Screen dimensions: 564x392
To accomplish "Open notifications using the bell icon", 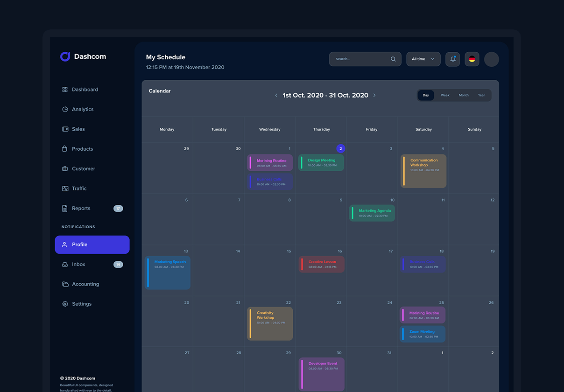I will (452, 59).
